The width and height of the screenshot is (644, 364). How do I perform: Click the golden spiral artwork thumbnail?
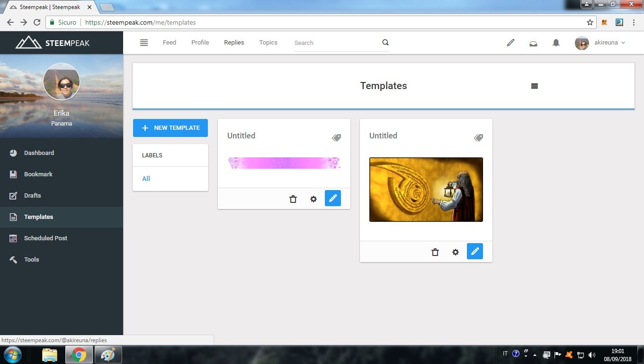coord(426,190)
